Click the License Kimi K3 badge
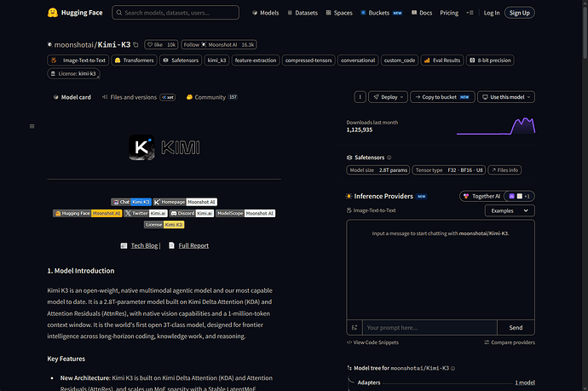The height and width of the screenshot is (391, 588). (164, 225)
